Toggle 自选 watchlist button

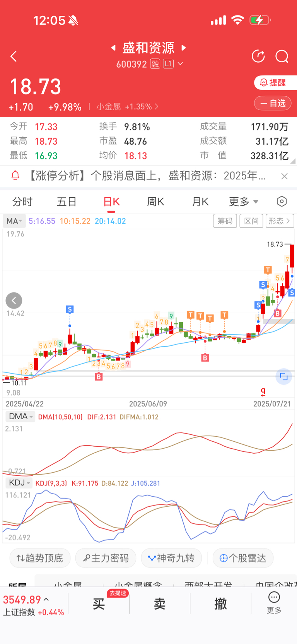[273, 103]
